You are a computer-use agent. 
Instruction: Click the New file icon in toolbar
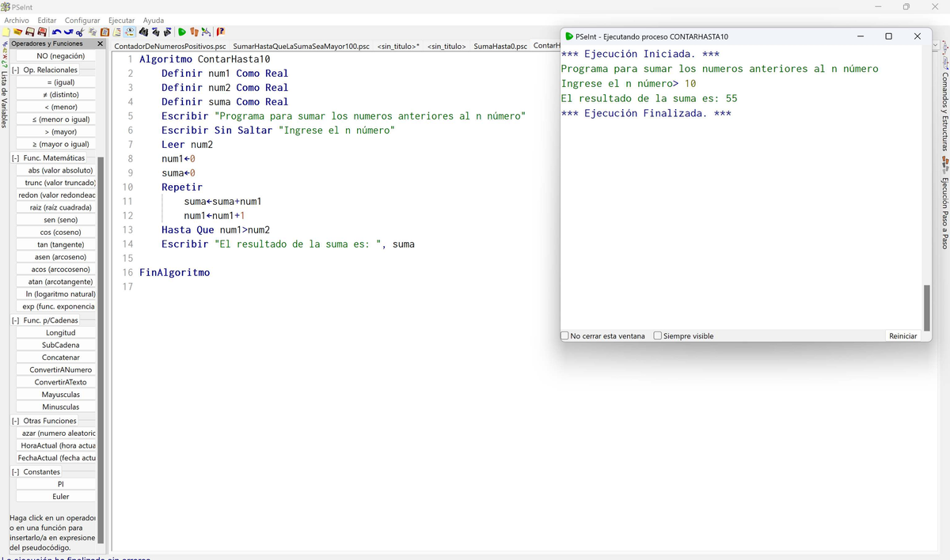point(6,32)
